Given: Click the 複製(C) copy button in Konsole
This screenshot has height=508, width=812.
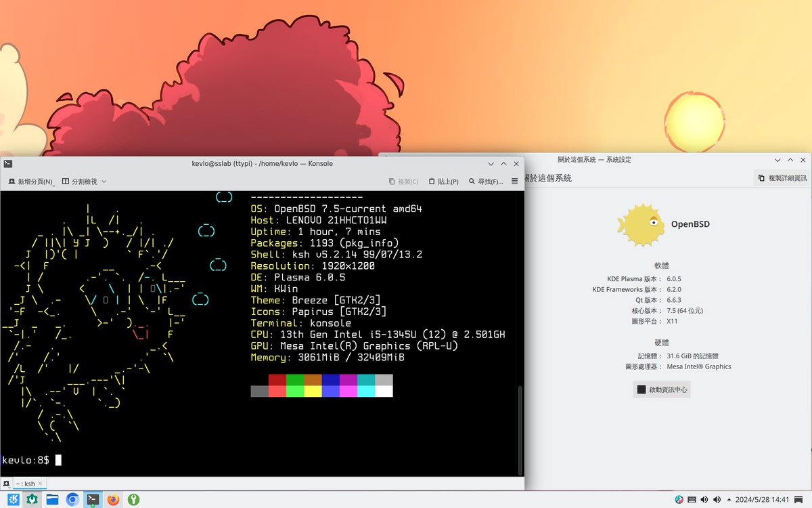Looking at the screenshot, I should (x=403, y=182).
